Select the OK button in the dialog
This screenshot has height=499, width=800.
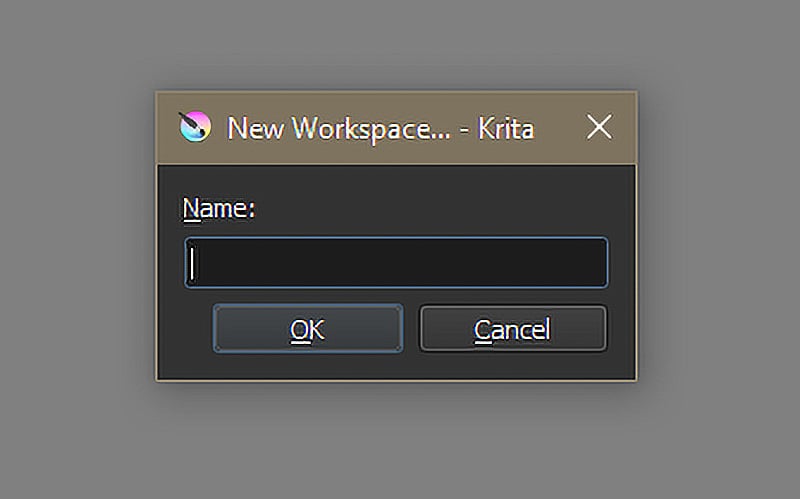(308, 329)
